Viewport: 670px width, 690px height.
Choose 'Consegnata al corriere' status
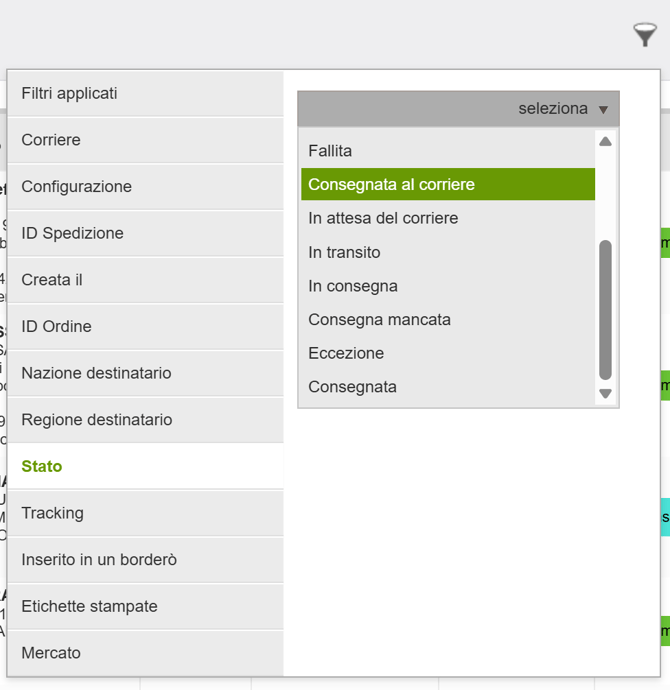click(447, 185)
